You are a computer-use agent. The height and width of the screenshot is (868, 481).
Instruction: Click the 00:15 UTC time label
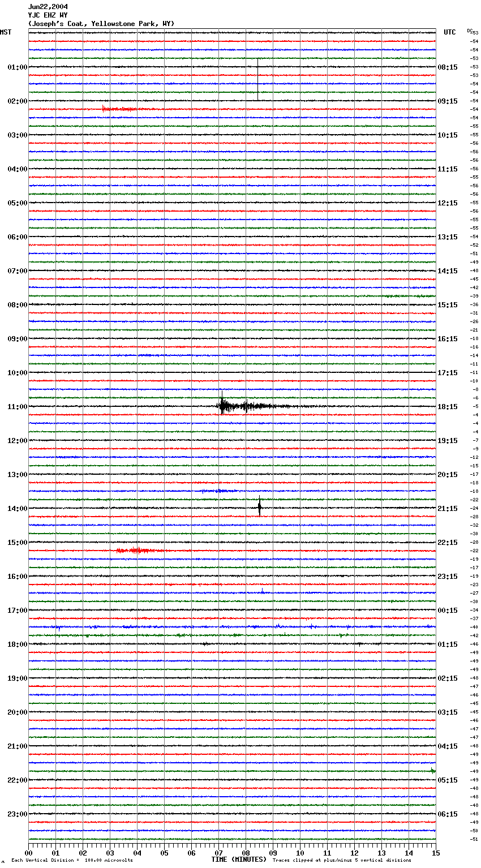click(448, 611)
